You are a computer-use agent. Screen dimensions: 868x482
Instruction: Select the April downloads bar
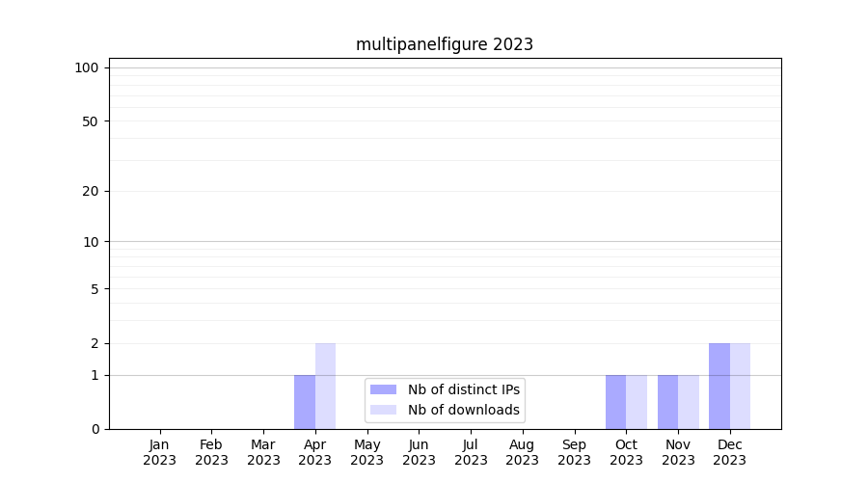coord(326,386)
